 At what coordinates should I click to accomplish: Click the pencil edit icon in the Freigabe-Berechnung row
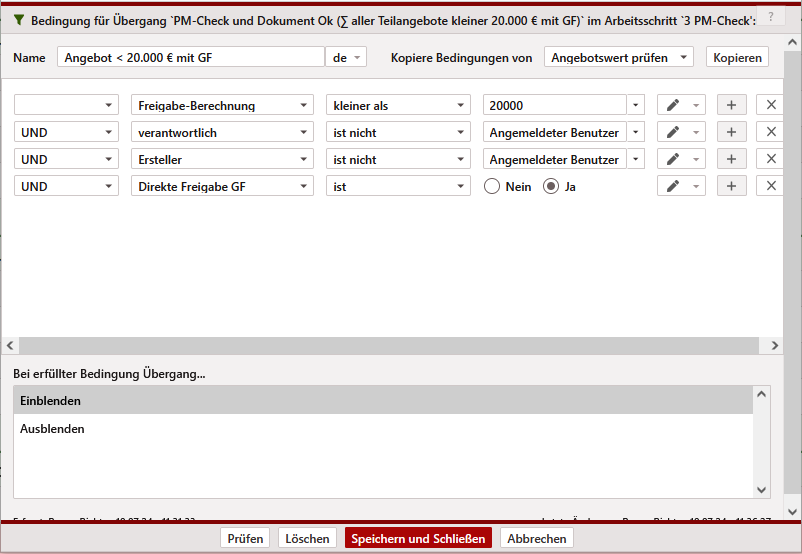coord(673,105)
